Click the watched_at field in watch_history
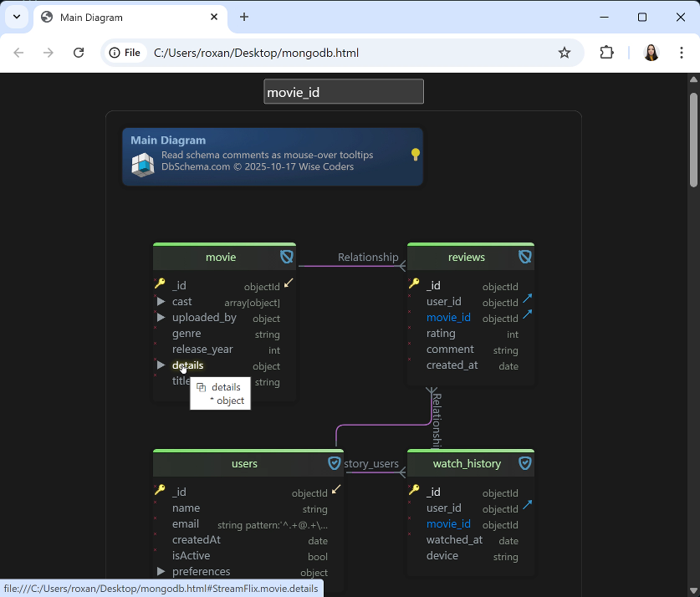Screen dimensions: 700x597 pos(454,539)
